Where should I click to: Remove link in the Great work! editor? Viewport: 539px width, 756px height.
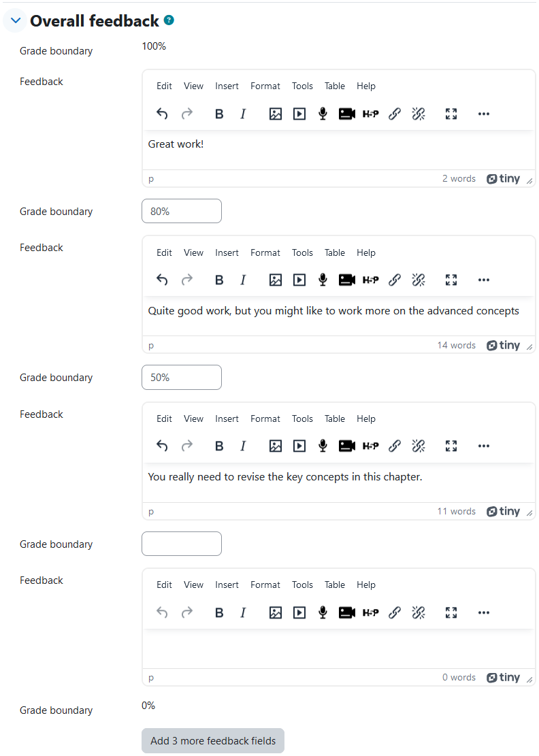419,114
